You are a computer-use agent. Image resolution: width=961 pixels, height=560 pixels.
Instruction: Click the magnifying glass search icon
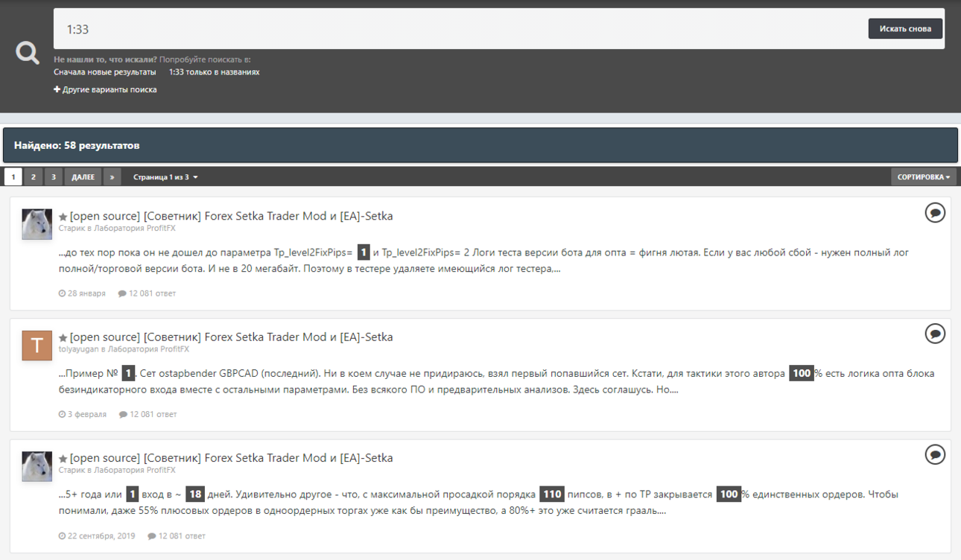tap(28, 53)
